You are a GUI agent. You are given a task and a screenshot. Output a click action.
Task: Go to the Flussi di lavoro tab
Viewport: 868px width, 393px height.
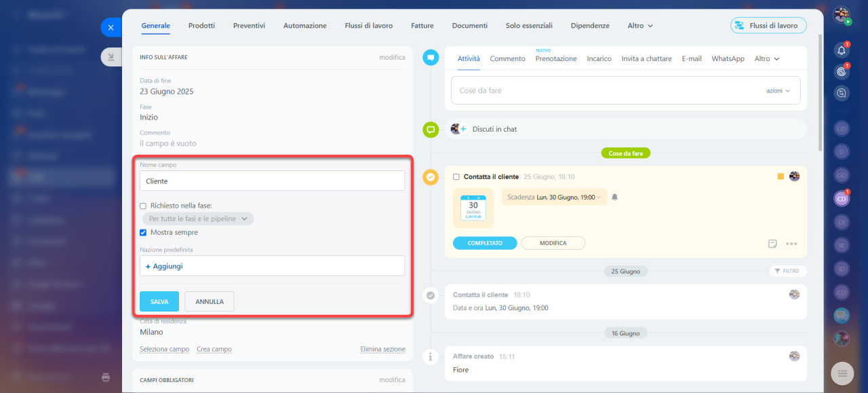click(x=369, y=26)
